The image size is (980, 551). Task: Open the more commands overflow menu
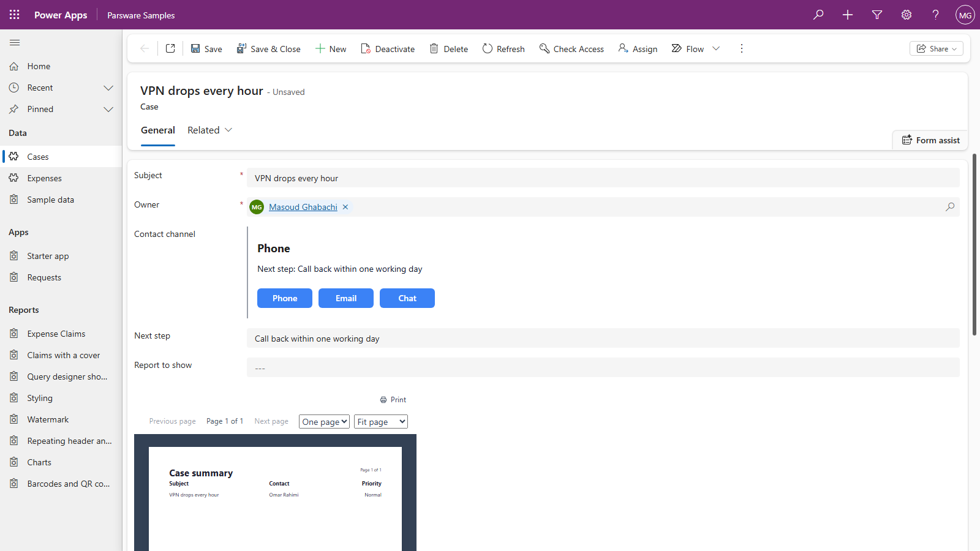click(742, 48)
